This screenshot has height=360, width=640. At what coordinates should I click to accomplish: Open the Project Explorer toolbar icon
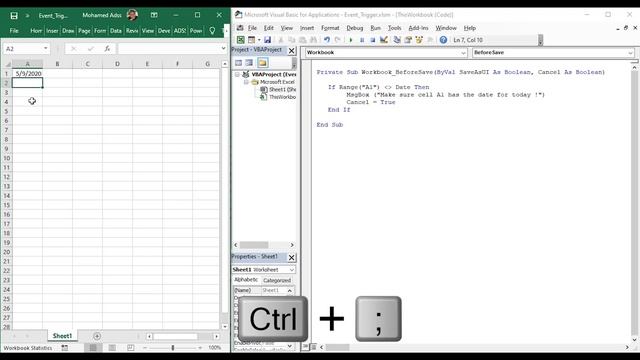point(397,40)
